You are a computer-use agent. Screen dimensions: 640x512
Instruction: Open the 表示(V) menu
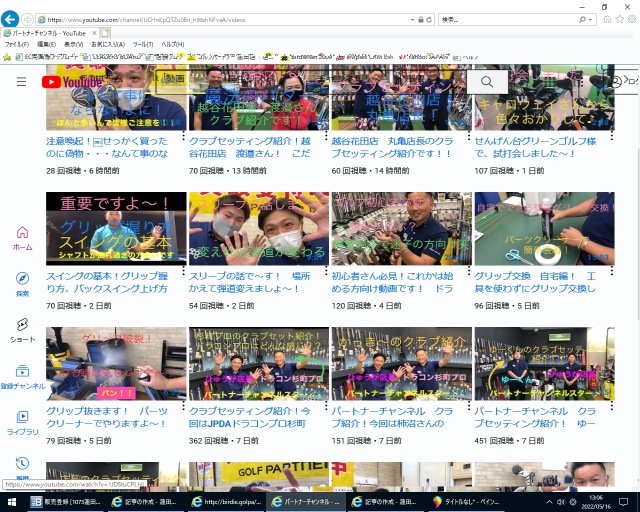73,44
